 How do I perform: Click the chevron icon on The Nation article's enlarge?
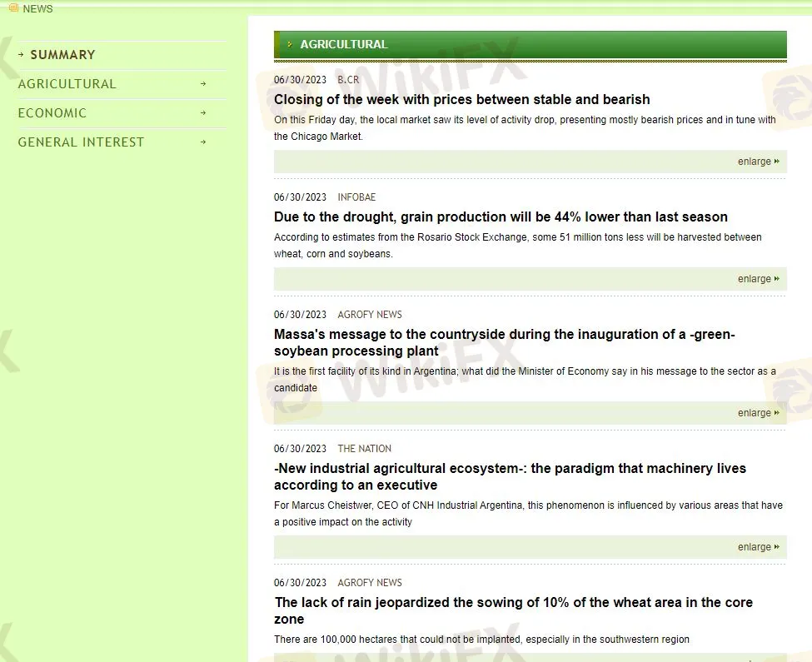(776, 546)
